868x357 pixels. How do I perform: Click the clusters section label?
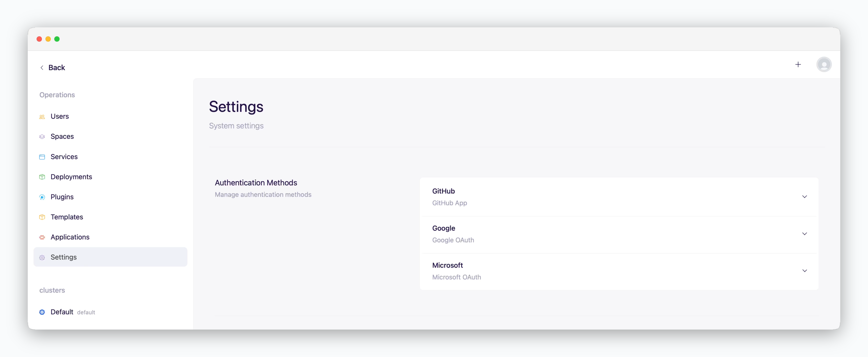pos(52,291)
